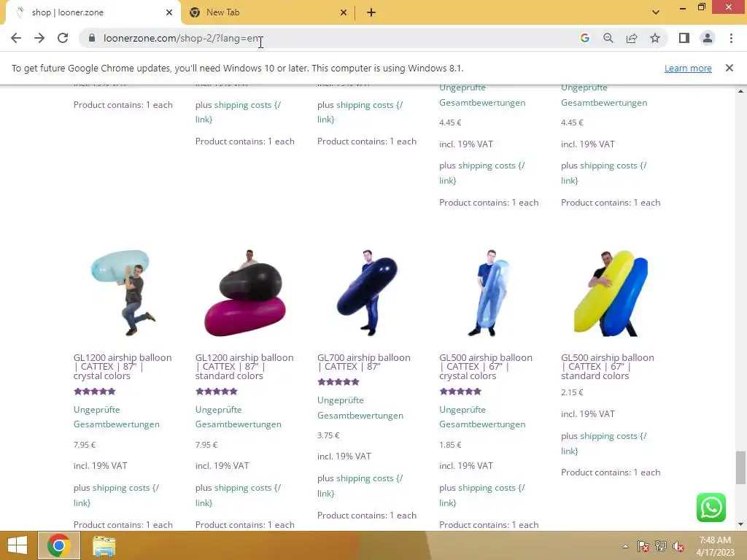Screen dimensions: 747x560
Task: Open the network status tray icon
Action: pyautogui.click(x=661, y=546)
